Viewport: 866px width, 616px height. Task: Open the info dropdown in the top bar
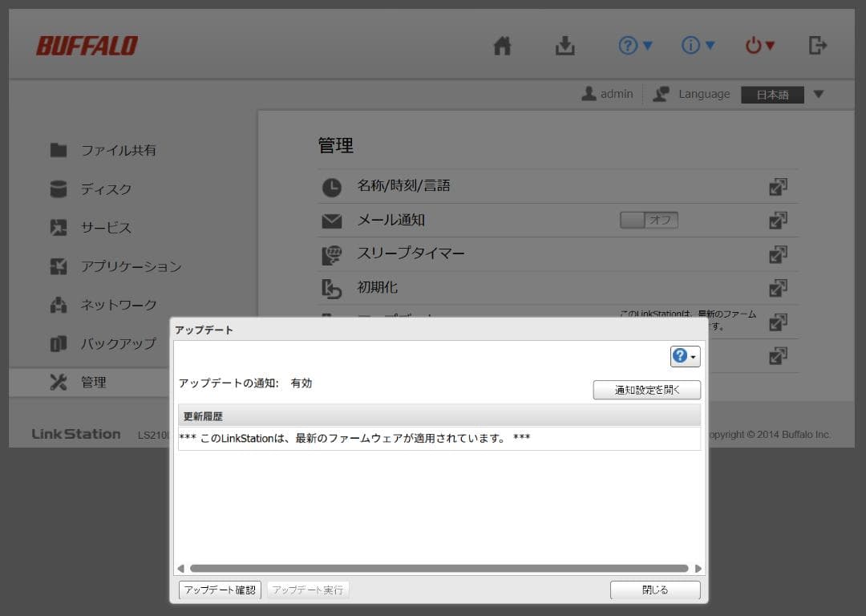click(697, 46)
